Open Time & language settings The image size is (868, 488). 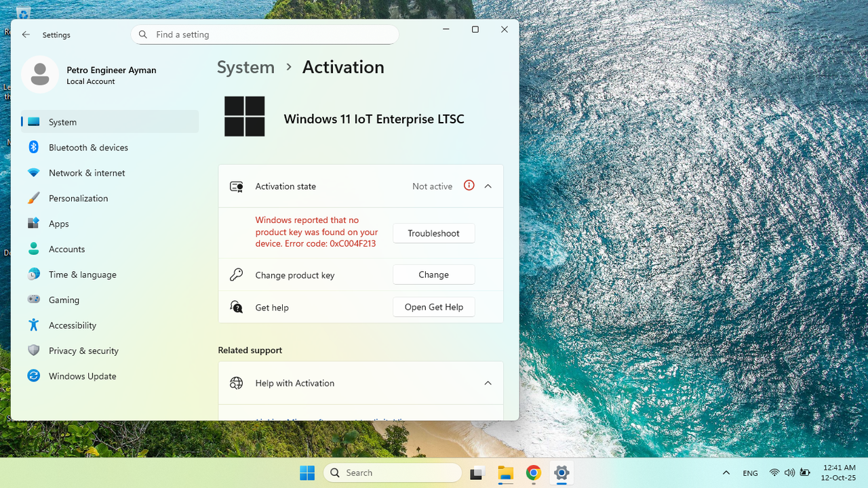click(110, 274)
